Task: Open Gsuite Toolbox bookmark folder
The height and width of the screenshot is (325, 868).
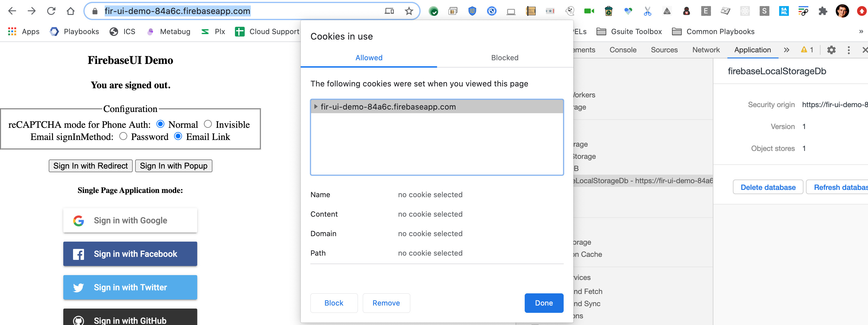Action: (x=629, y=31)
